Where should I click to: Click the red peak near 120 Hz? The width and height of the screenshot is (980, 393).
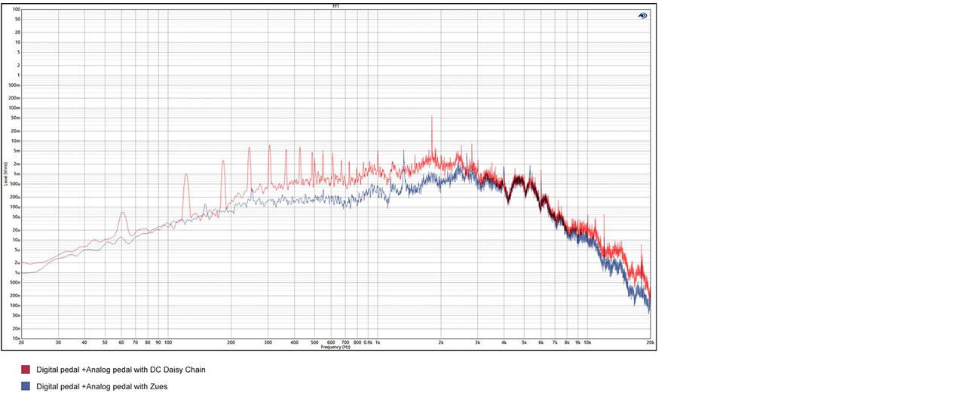(185, 175)
